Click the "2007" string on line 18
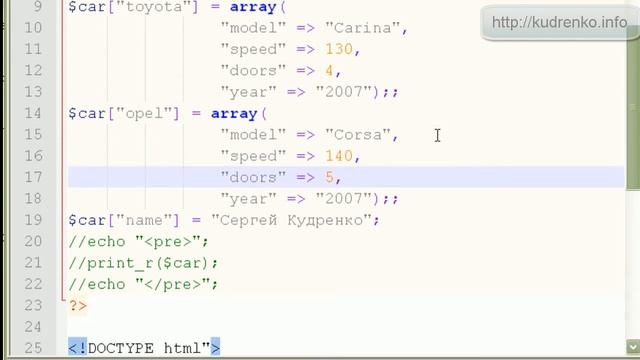This screenshot has height=360, width=640. point(343,198)
